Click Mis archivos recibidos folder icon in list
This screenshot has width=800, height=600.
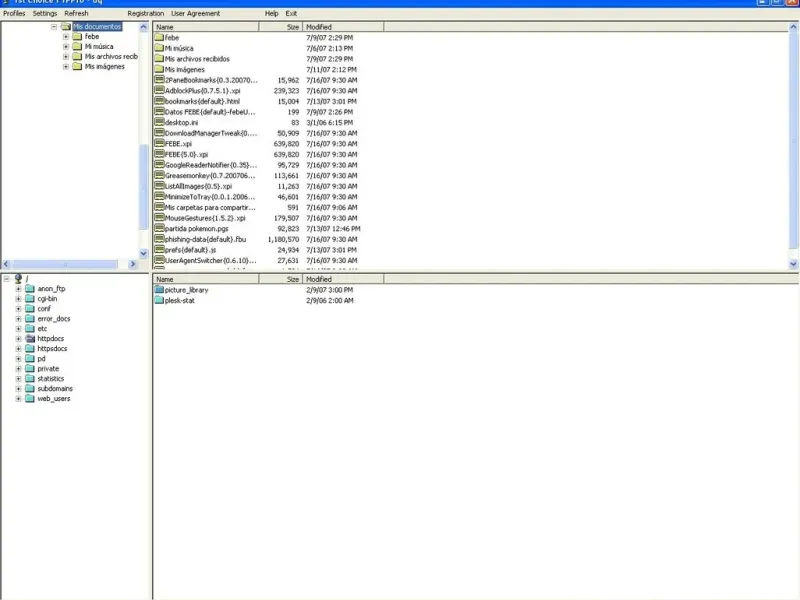[159, 59]
